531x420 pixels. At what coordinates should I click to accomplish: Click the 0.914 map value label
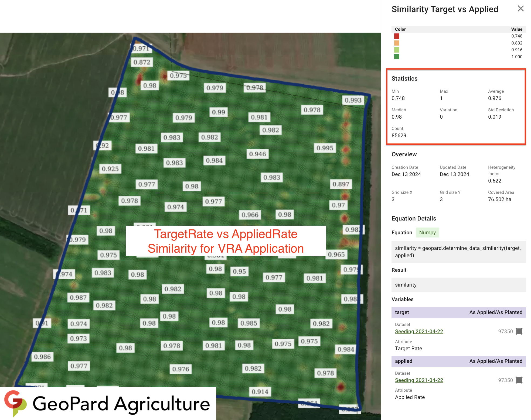click(x=260, y=392)
